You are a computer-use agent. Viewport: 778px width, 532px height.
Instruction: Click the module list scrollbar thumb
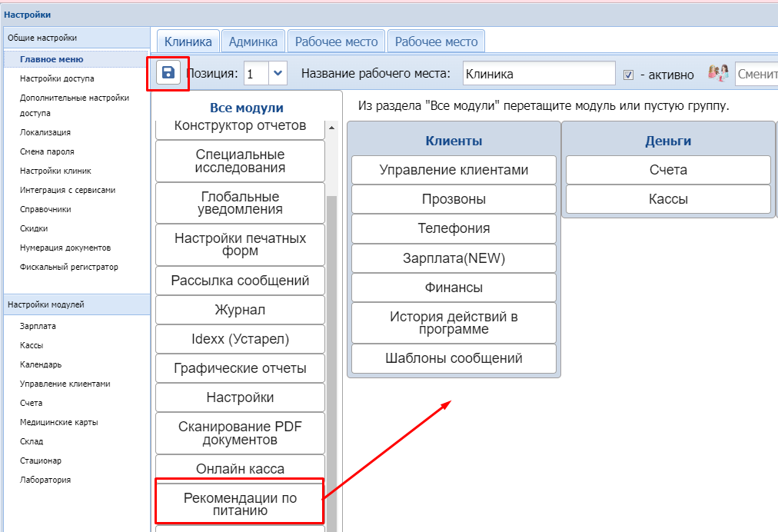click(x=332, y=364)
